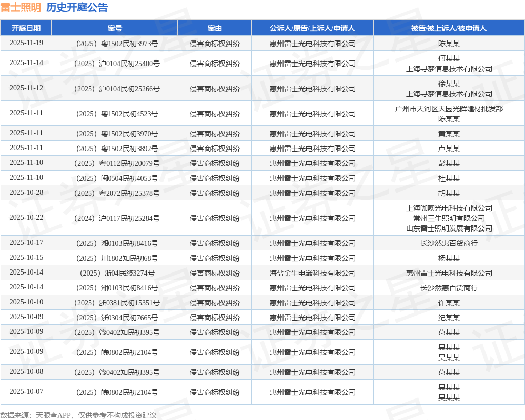Click defendant 胡某某

pos(449,193)
